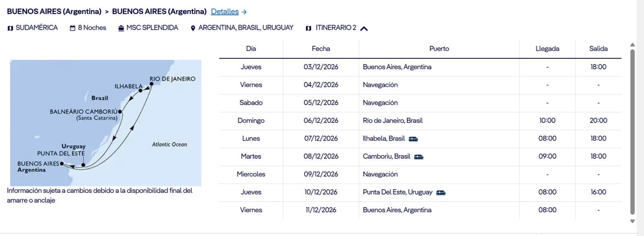
Task: Click the map icon beside SUDAMÉRICA
Action: tap(10, 28)
